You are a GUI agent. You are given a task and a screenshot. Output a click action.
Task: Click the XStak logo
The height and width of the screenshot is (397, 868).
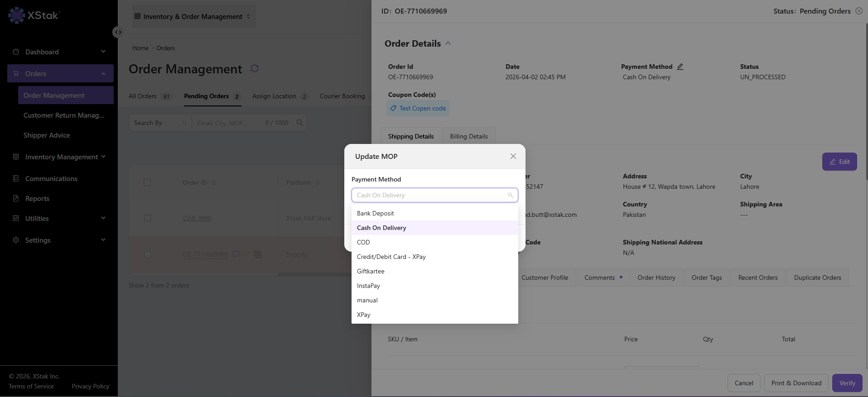pos(34,15)
